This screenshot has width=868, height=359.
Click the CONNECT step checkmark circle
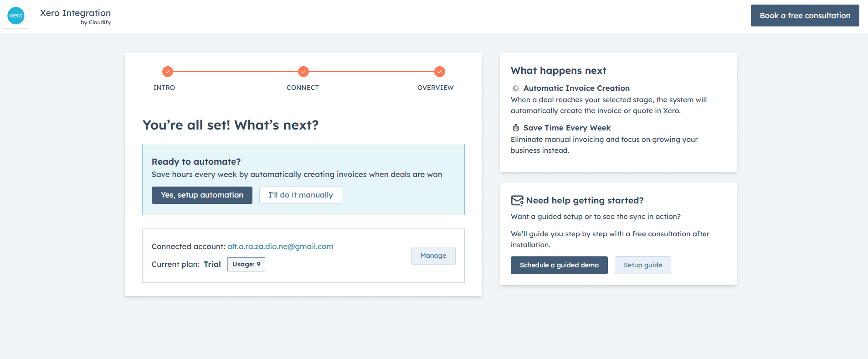pos(303,72)
